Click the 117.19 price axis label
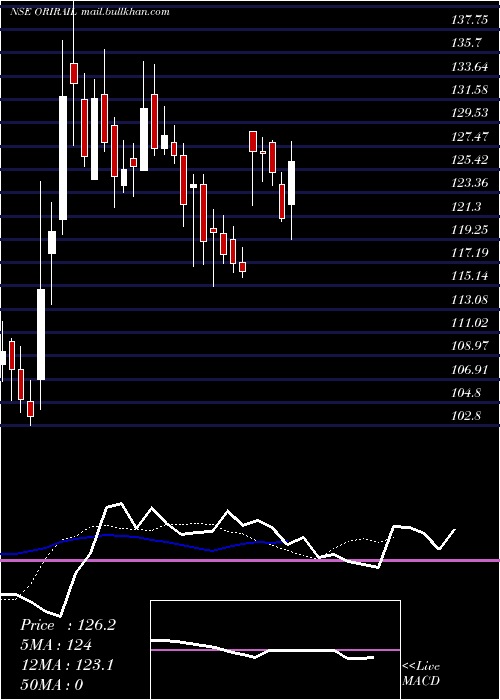This screenshot has height=700, width=500. click(x=470, y=253)
